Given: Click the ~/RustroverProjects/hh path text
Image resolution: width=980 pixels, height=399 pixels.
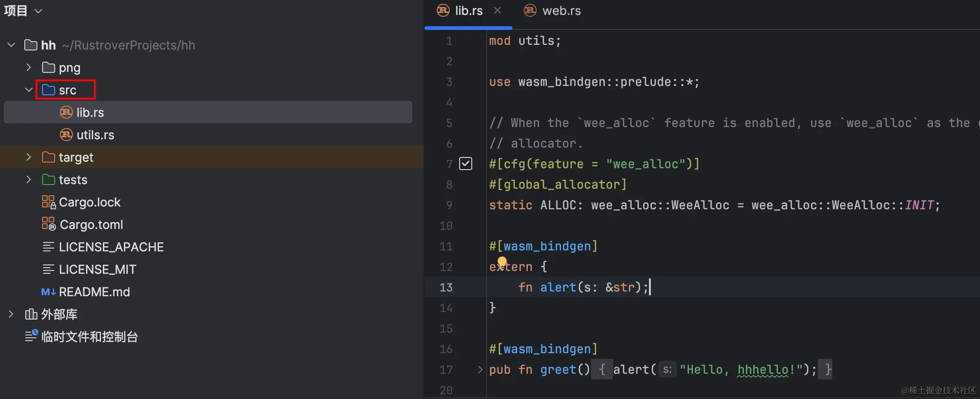Looking at the screenshot, I should [129, 45].
